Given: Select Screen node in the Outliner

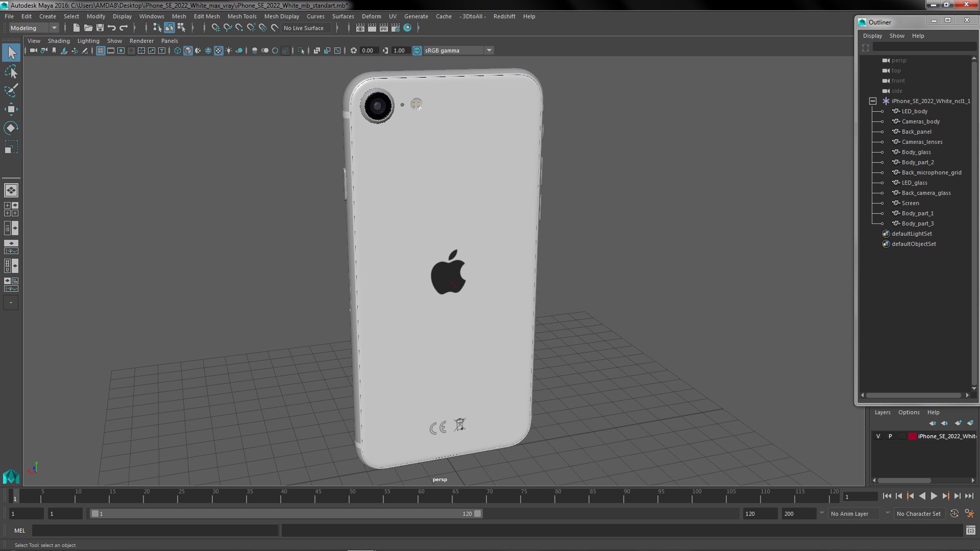Looking at the screenshot, I should click(x=910, y=203).
